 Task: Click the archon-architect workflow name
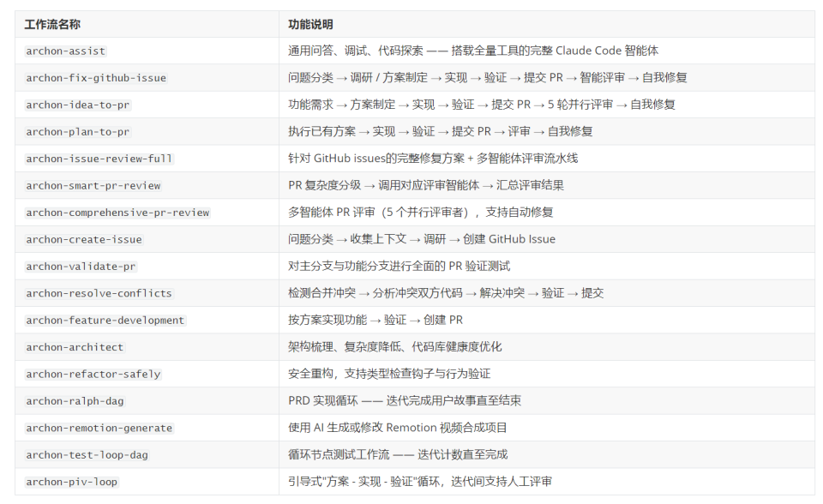click(75, 347)
